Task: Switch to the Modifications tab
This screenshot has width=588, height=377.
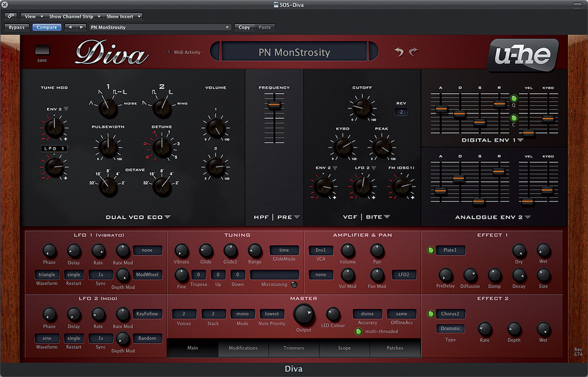Action: (243, 348)
